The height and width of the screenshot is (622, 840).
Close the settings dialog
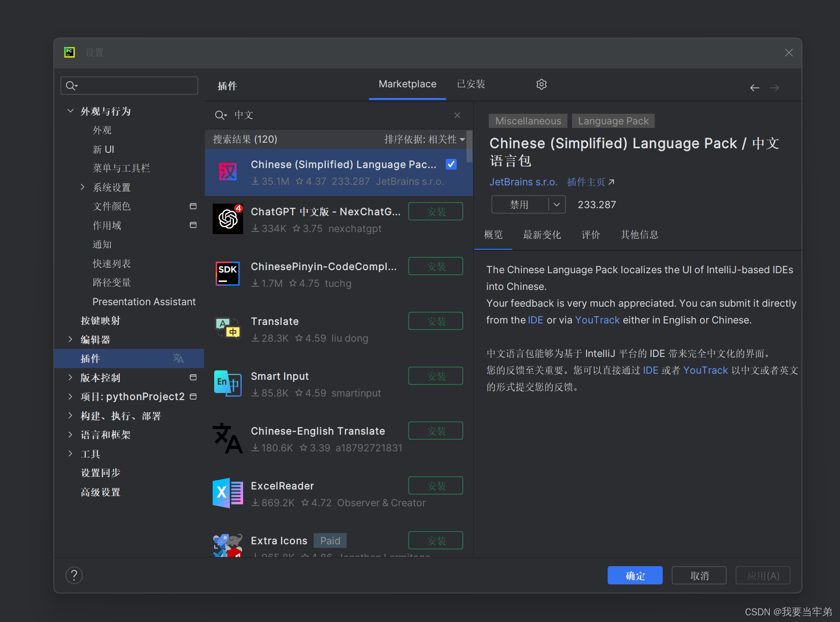(x=789, y=53)
